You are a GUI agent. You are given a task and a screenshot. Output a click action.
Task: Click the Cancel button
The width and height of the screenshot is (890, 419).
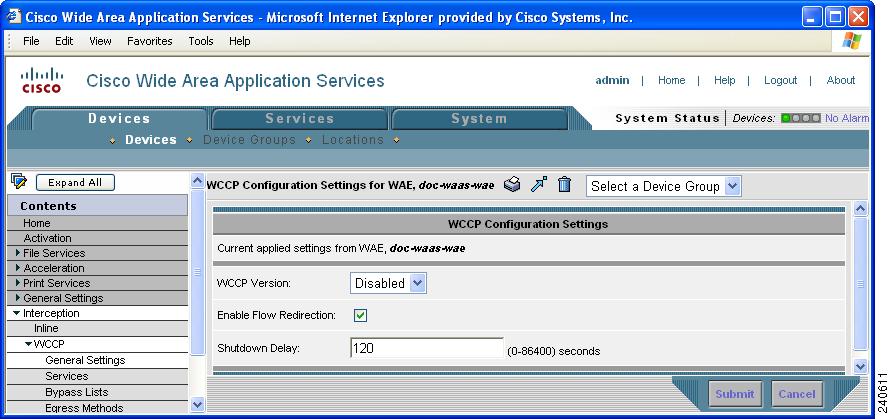point(797,394)
